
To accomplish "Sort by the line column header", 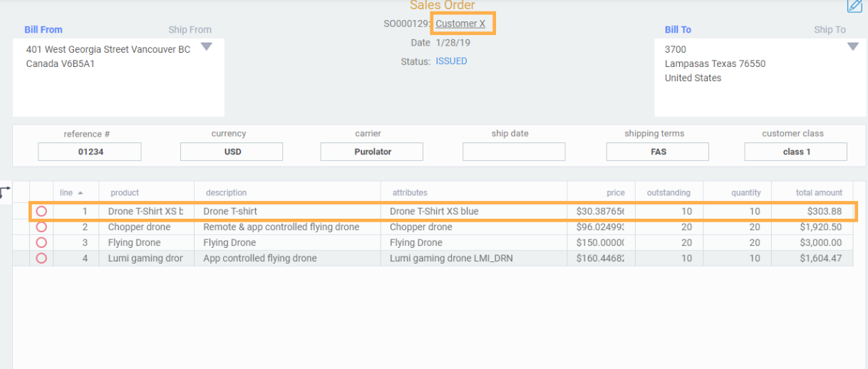I will click(x=71, y=193).
